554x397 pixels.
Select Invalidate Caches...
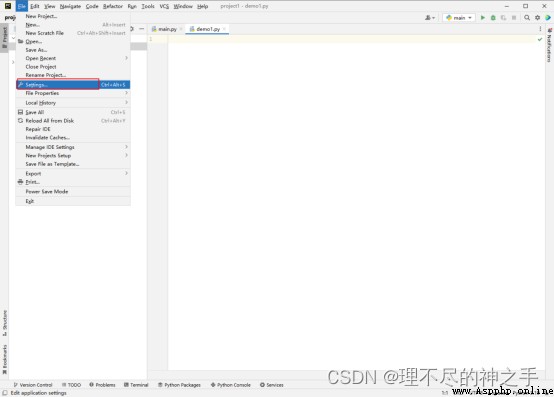73,138
